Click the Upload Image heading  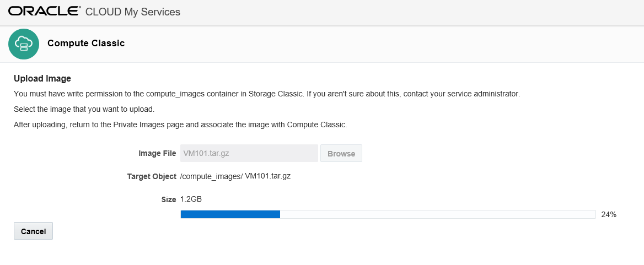pos(42,78)
